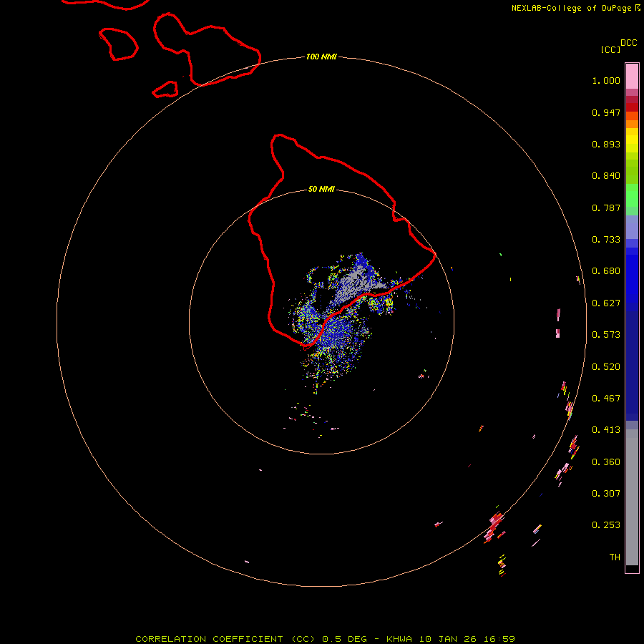Click the 0.307 legend value
This screenshot has height=644, width=644.
coord(606,494)
